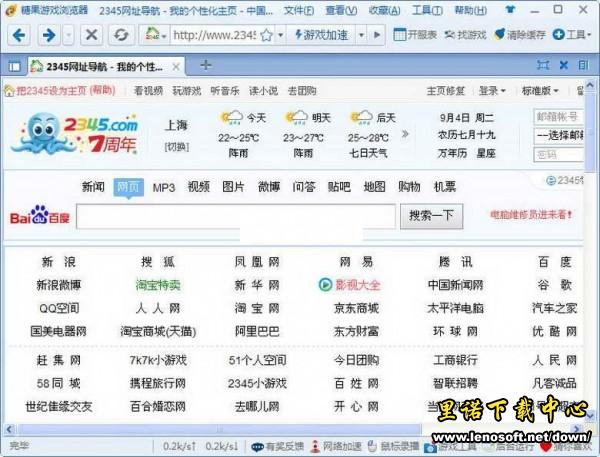The width and height of the screenshot is (600, 457).
Task: Open the 文件(F) menu
Action: coord(299,10)
